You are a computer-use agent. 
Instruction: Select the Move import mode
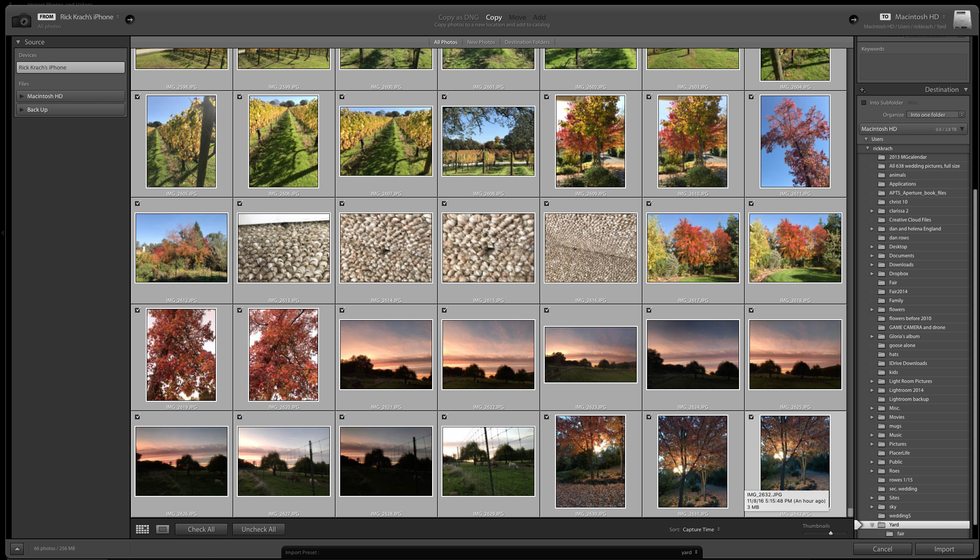pyautogui.click(x=517, y=17)
